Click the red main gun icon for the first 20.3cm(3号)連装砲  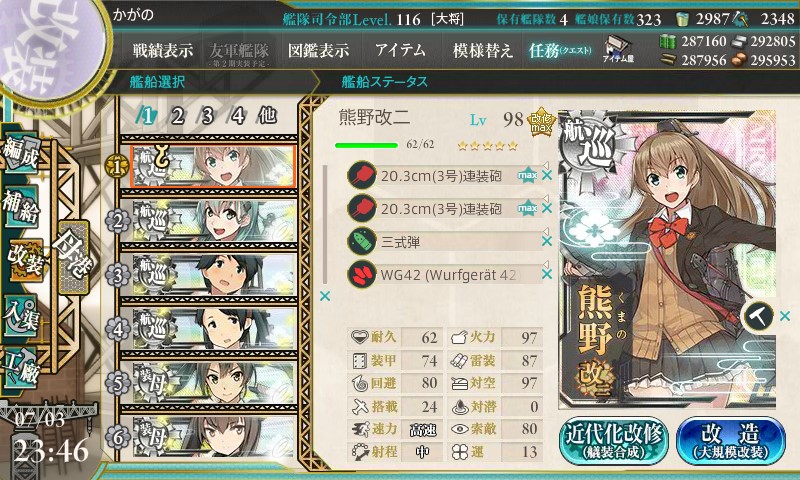click(362, 175)
